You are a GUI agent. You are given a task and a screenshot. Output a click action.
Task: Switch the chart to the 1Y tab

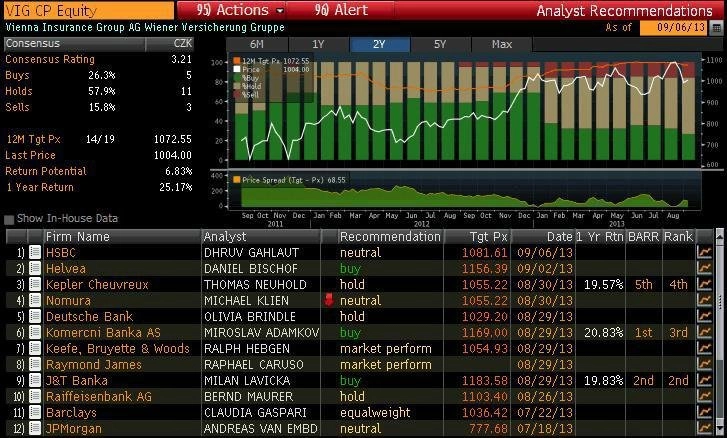(x=318, y=44)
